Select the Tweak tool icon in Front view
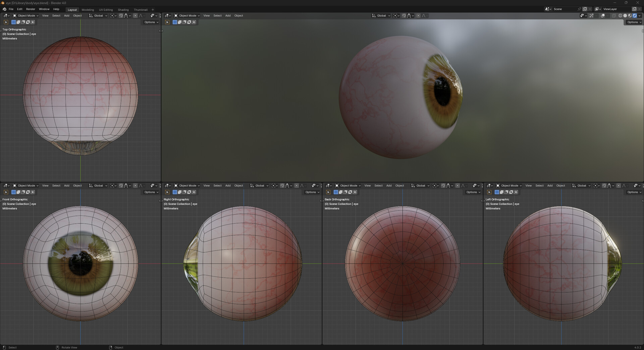The image size is (644, 350). 6,192
